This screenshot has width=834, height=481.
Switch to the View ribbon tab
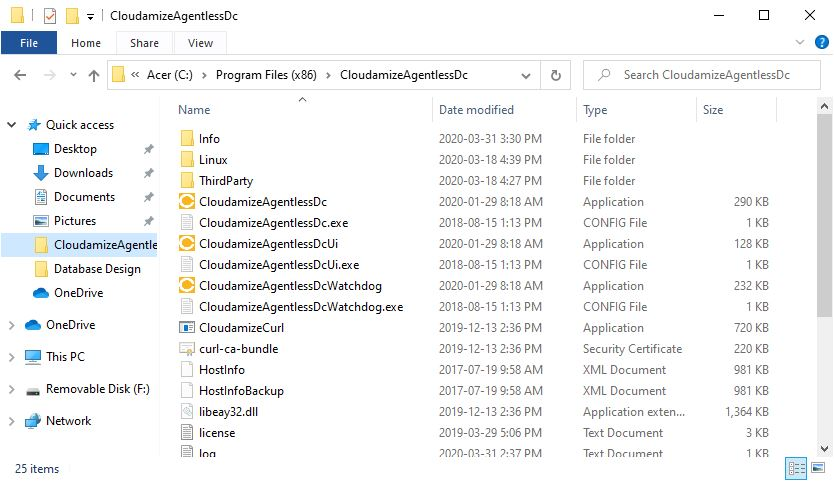pos(200,43)
